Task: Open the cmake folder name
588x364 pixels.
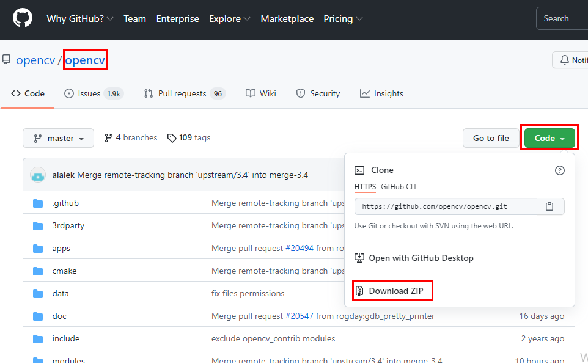Action: (x=65, y=271)
